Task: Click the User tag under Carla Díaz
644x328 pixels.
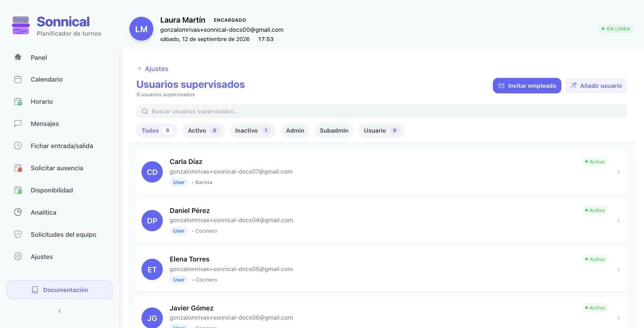Action: [179, 182]
